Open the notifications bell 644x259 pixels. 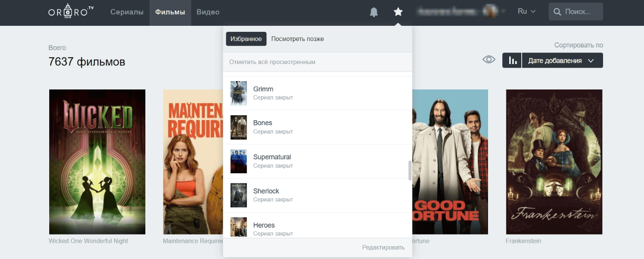click(x=374, y=12)
